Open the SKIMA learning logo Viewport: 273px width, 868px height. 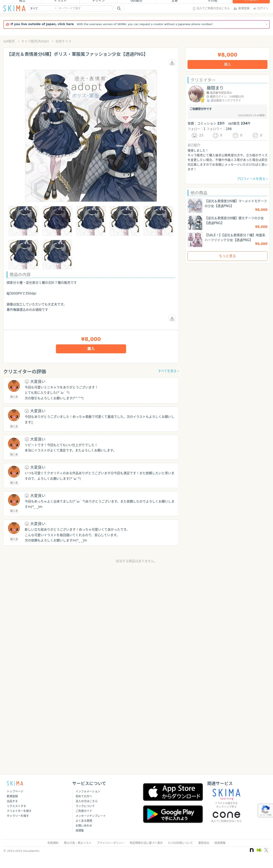[x=226, y=794]
